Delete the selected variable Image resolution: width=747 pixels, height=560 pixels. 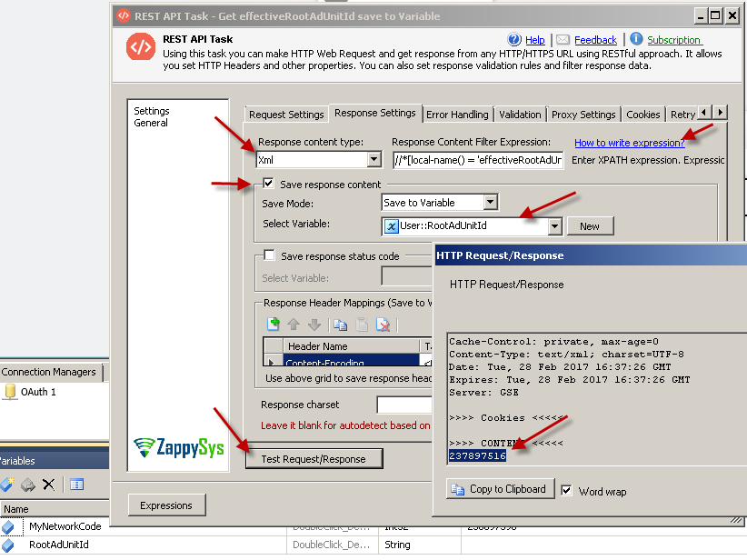47,484
